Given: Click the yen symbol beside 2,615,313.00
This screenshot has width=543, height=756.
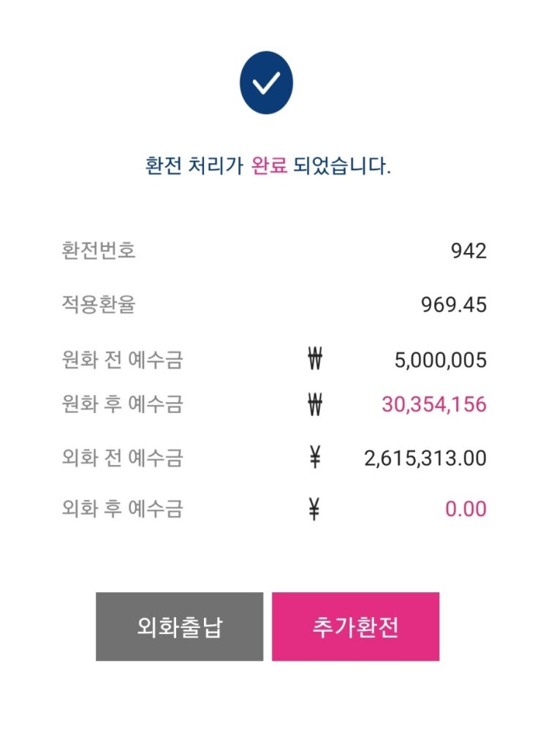Looking at the screenshot, I should point(315,458).
